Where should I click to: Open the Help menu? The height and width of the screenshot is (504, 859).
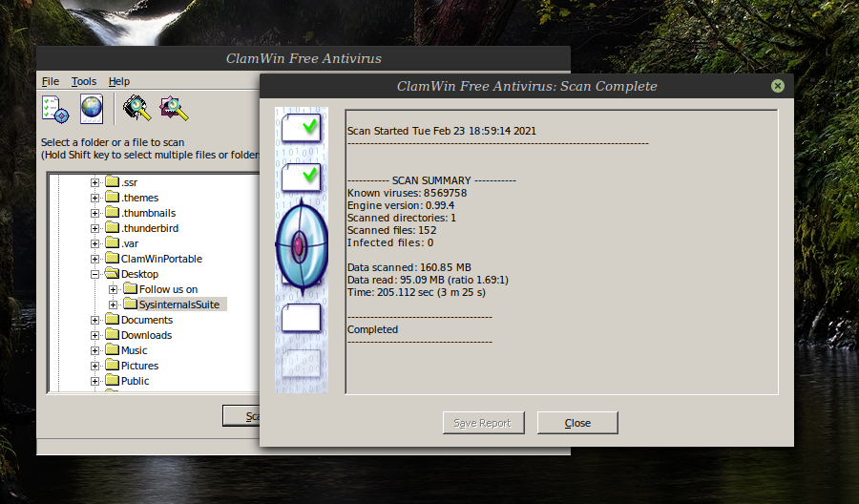click(119, 81)
